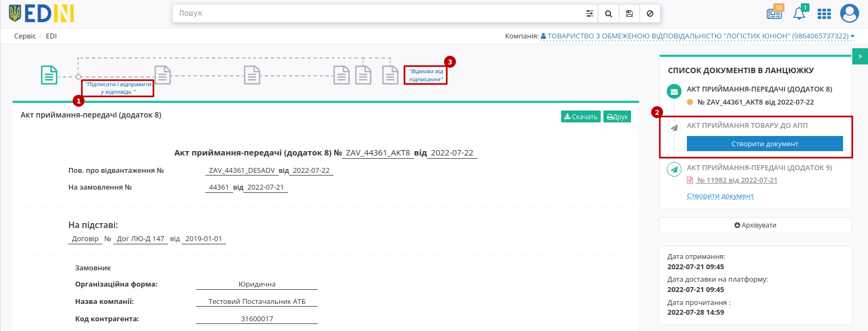Click order number 44361 value
Screen dimensions: 868x331
point(219,187)
